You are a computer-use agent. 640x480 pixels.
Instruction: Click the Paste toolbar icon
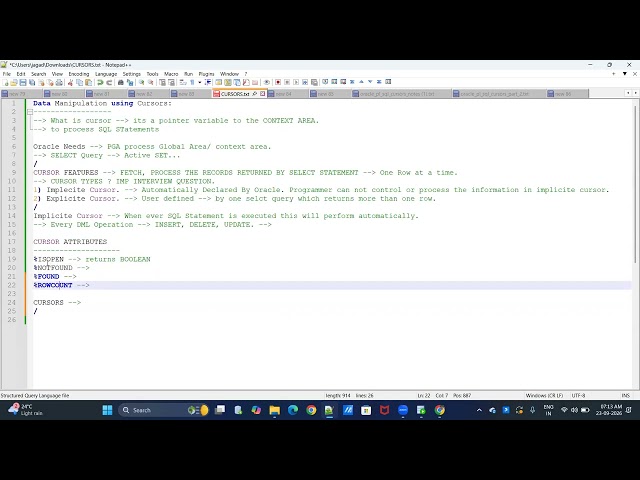tap(88, 82)
